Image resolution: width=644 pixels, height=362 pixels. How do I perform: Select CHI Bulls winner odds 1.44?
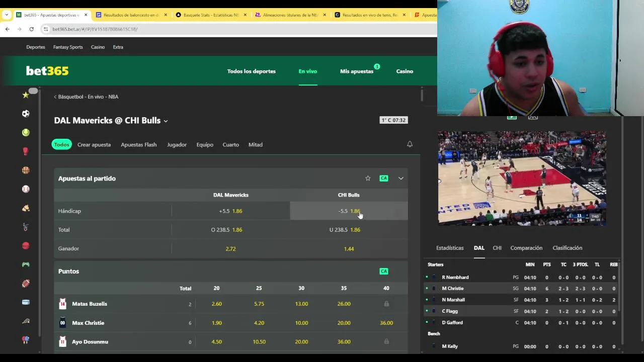pyautogui.click(x=349, y=249)
